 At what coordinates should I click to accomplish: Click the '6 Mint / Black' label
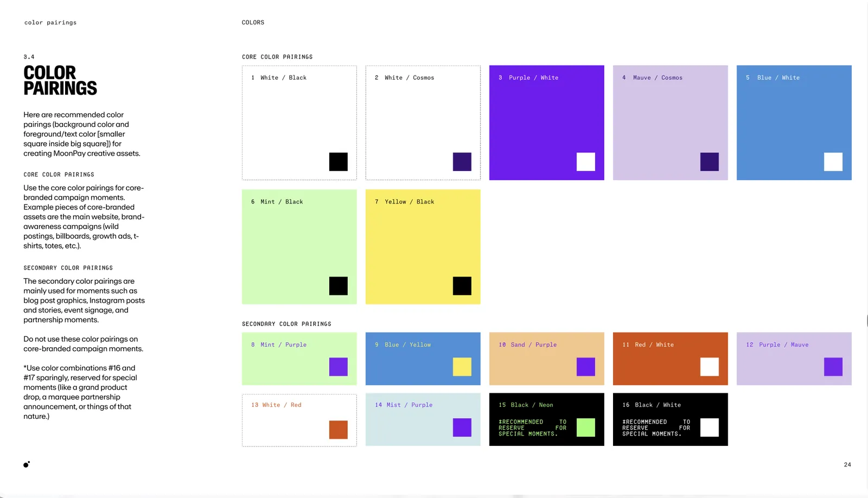pos(277,202)
